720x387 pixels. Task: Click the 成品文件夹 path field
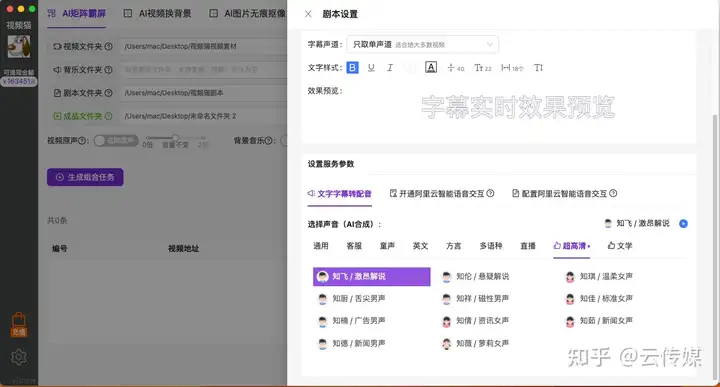(x=204, y=116)
